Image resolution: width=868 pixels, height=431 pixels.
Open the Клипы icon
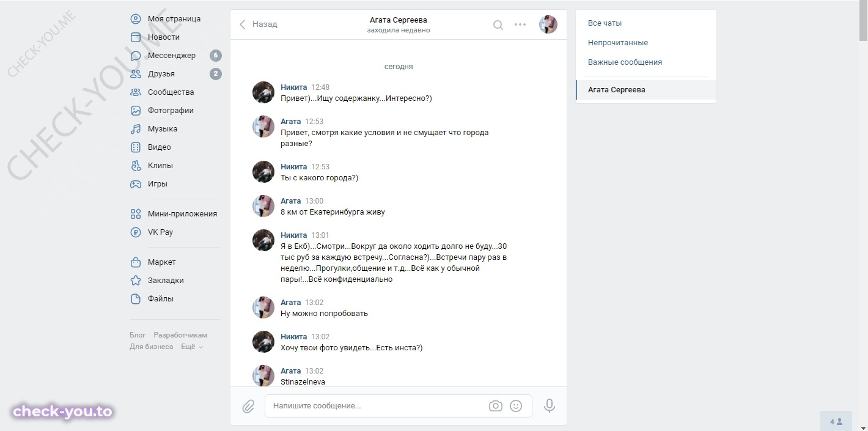click(136, 166)
